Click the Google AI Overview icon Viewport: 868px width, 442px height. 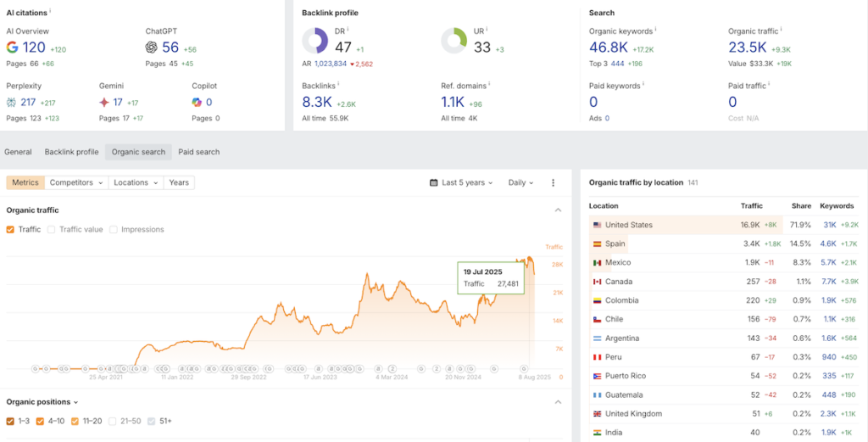(x=12, y=48)
